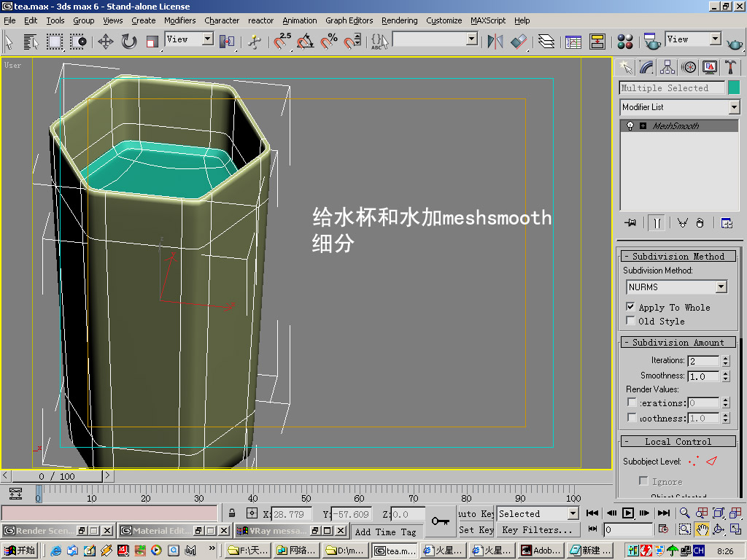The height and width of the screenshot is (560, 747).
Task: Toggle the MeshSmooth modifier lightbulb
Action: 630,125
